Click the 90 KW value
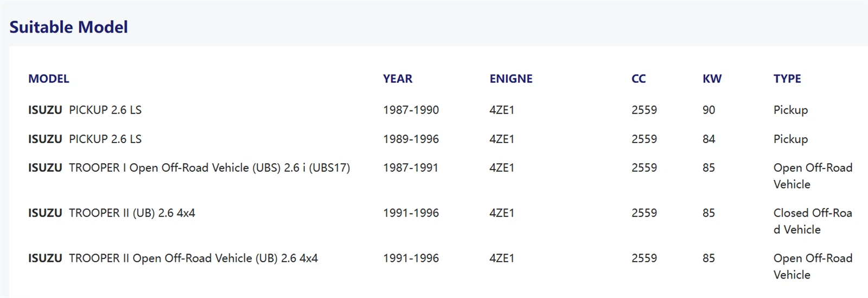 coord(709,110)
